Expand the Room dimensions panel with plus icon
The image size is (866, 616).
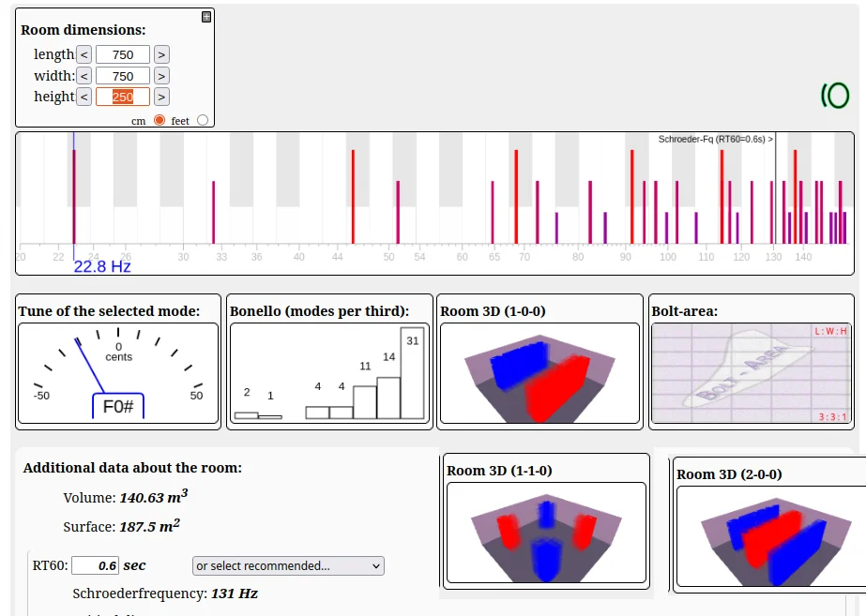point(206,17)
